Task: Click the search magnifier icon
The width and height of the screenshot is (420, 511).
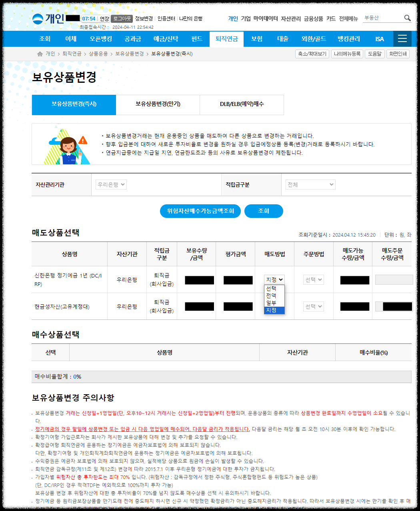Action: [408, 18]
